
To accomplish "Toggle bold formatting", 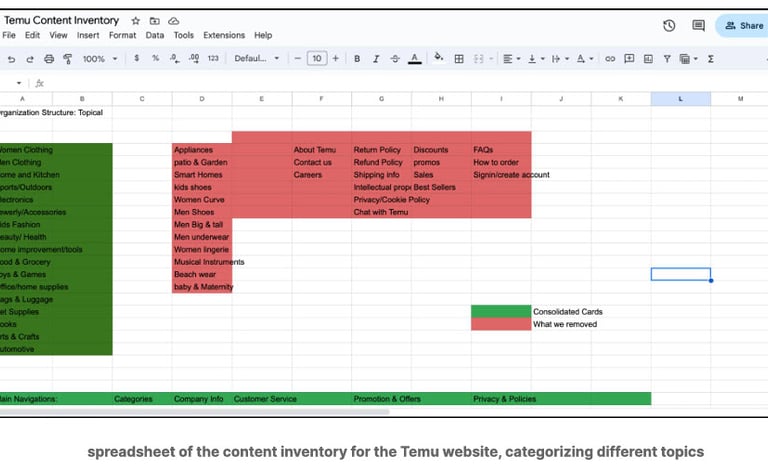I will click(357, 59).
